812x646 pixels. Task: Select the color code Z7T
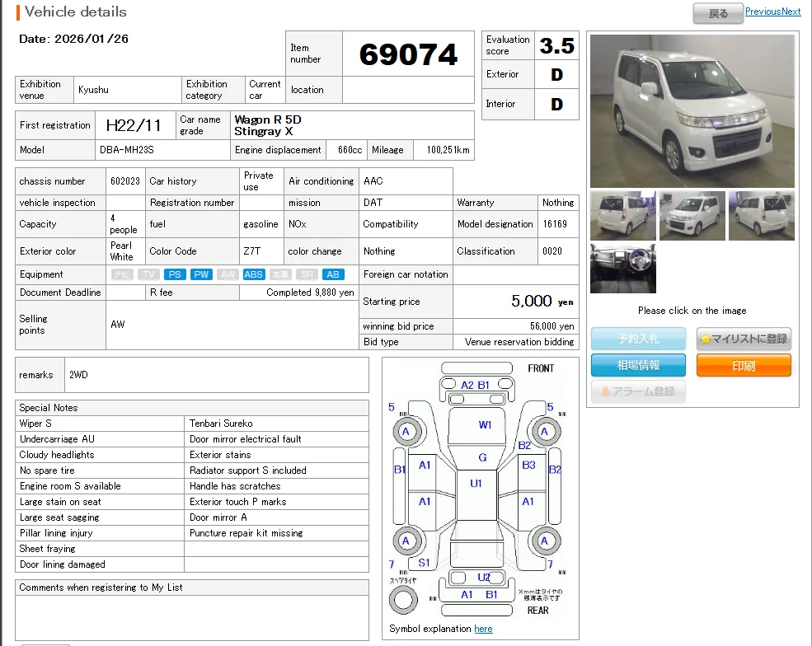pos(252,251)
